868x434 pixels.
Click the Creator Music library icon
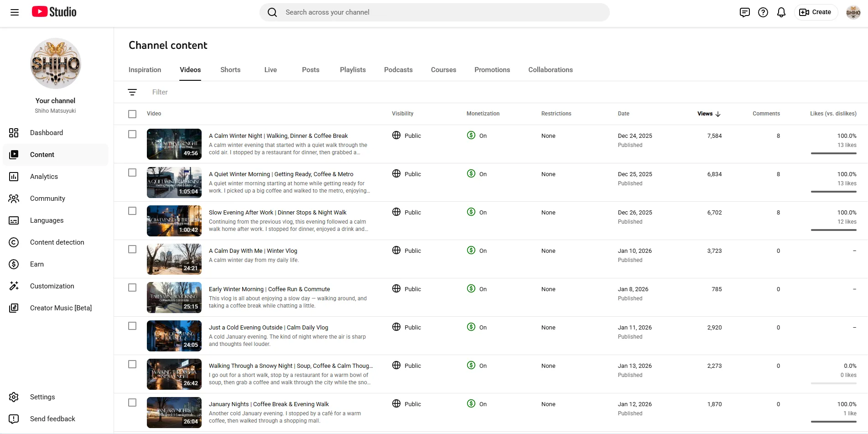tap(14, 308)
